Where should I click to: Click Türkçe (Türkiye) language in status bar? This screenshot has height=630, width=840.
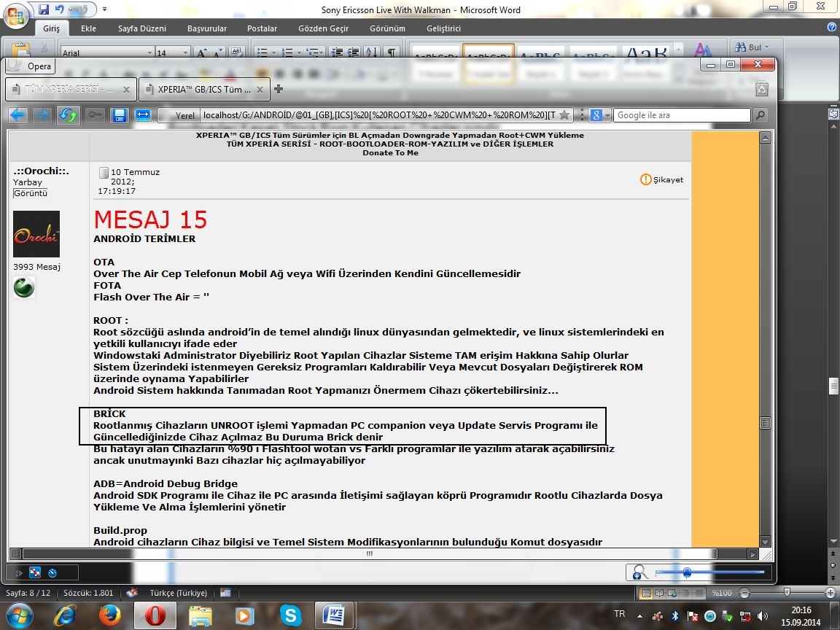pyautogui.click(x=179, y=593)
